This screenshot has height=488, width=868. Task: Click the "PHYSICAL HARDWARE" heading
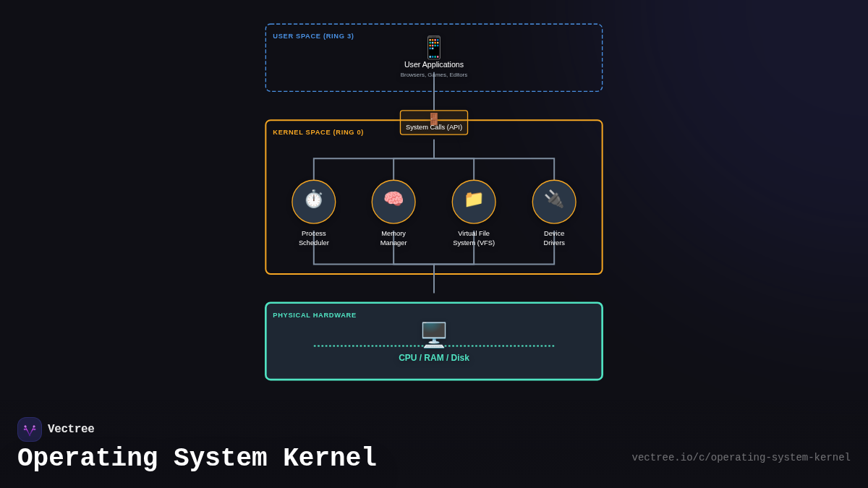(x=315, y=315)
